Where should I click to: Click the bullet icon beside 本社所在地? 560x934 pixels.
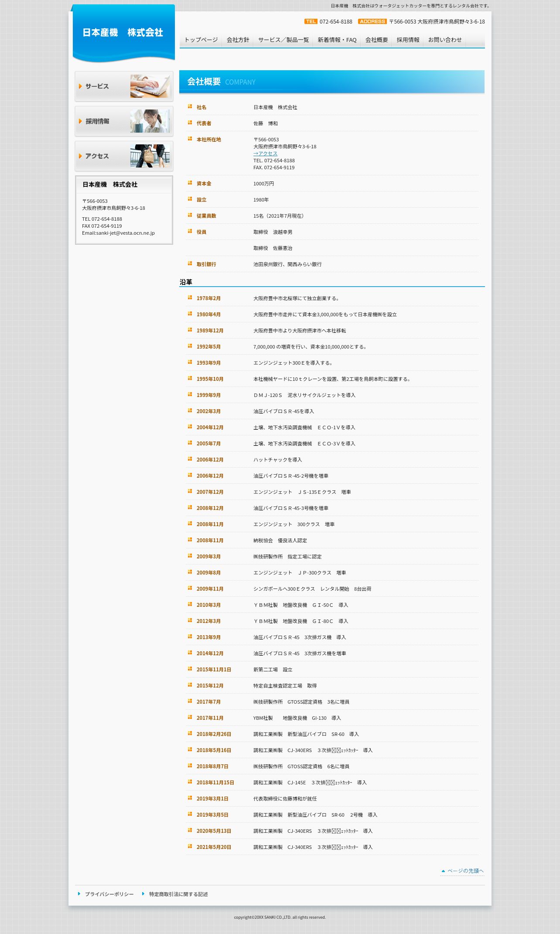click(190, 139)
